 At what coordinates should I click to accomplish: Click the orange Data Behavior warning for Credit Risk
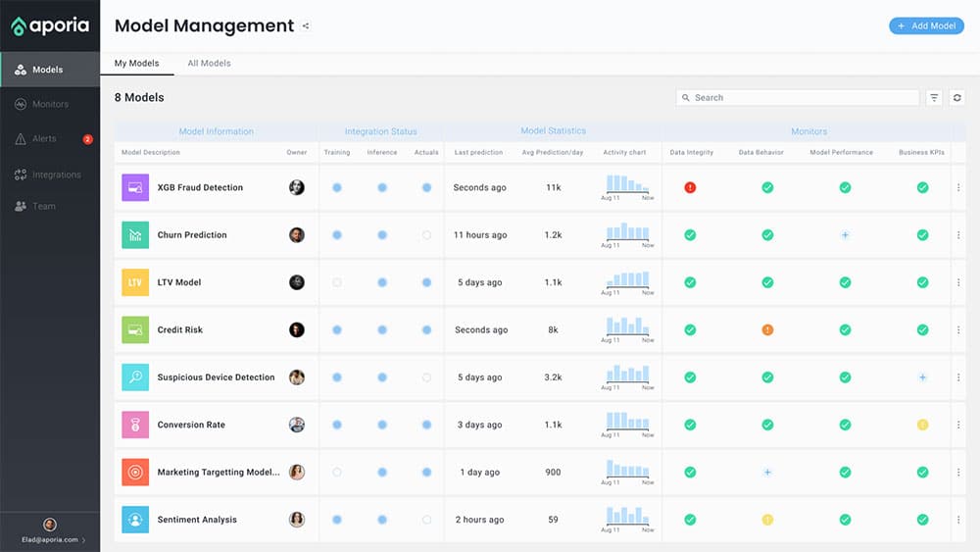tap(767, 330)
